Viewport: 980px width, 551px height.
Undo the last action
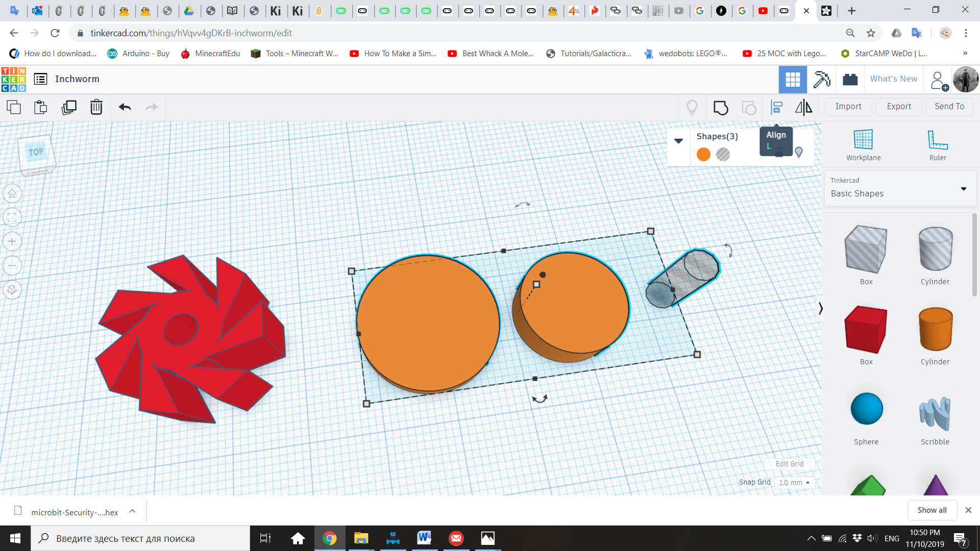tap(124, 107)
